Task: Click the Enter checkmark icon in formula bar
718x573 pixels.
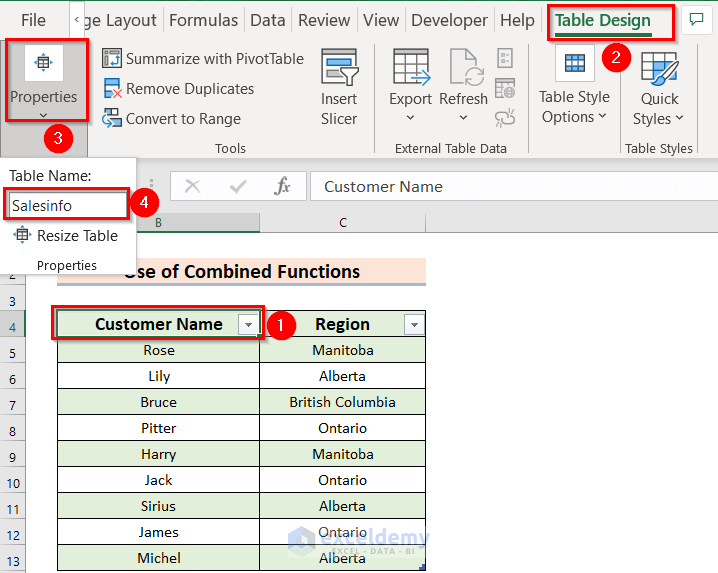Action: [x=238, y=186]
